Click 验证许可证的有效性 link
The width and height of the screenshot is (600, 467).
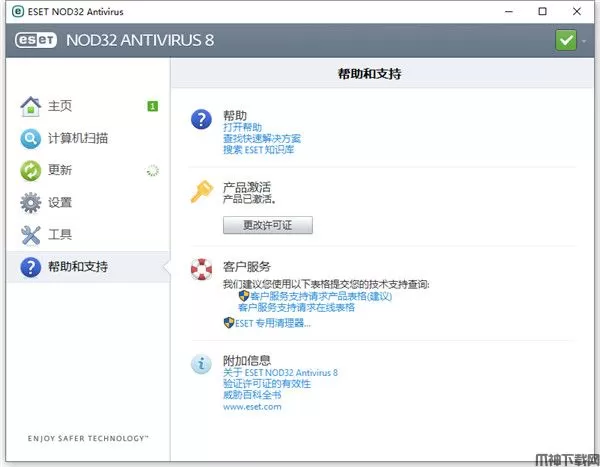click(x=266, y=384)
